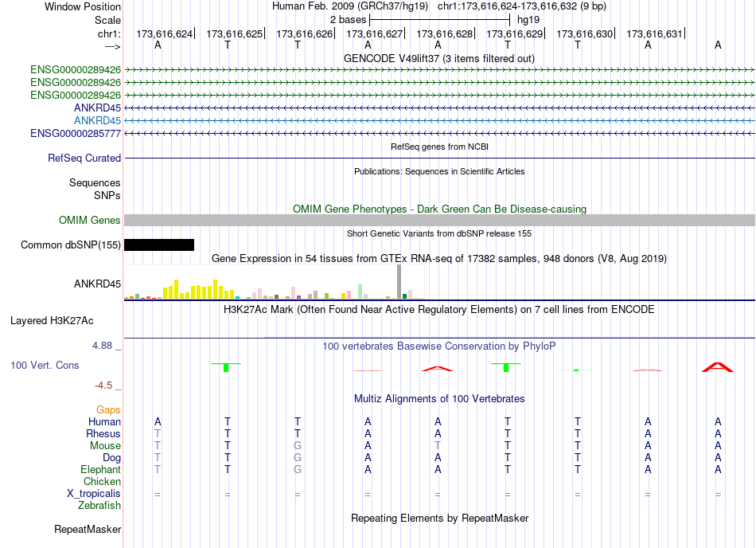Image resolution: width=756 pixels, height=548 pixels.
Task: Click the Zebrafish alignment row label
Action: point(99,506)
